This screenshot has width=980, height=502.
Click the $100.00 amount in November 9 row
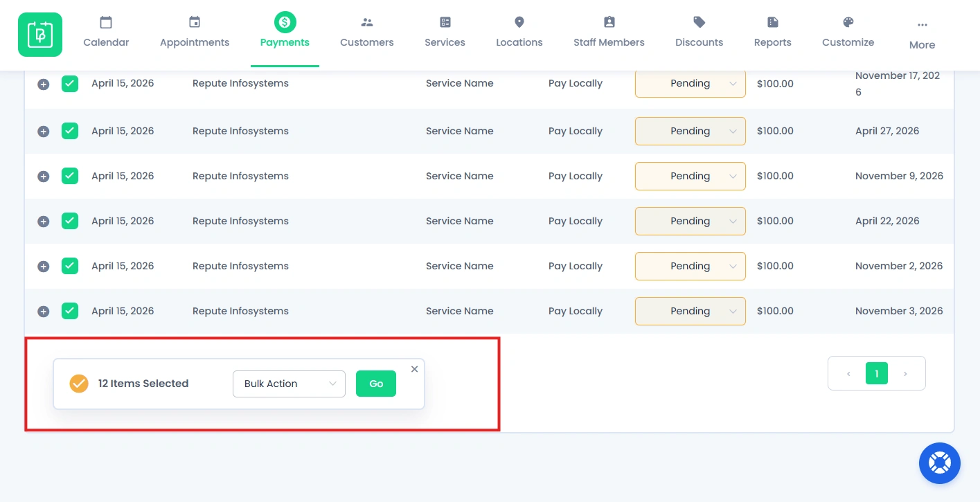click(775, 177)
